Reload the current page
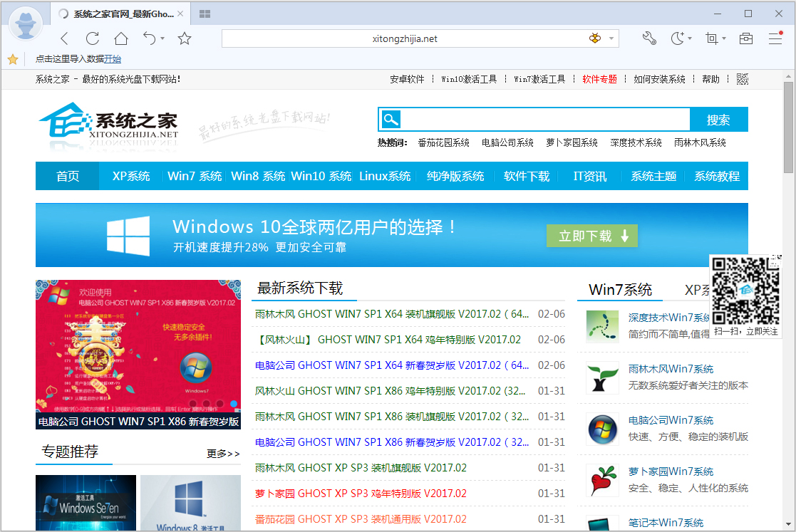Viewport: 796px width, 532px height. (x=93, y=38)
